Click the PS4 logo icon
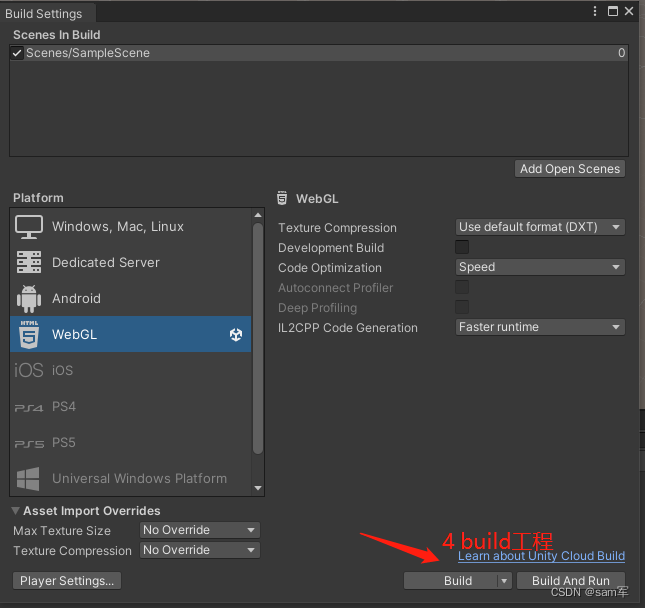This screenshot has height=608, width=645. (x=29, y=408)
